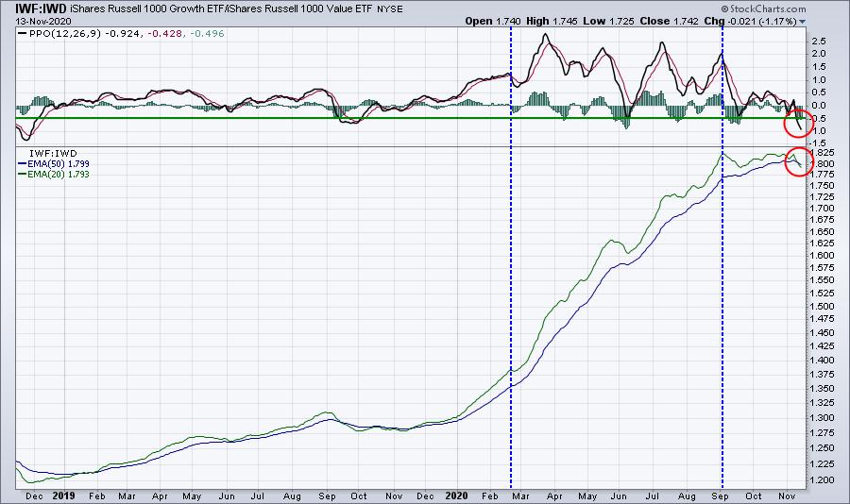
Task: Click the NYSE exchange label
Action: (x=391, y=8)
